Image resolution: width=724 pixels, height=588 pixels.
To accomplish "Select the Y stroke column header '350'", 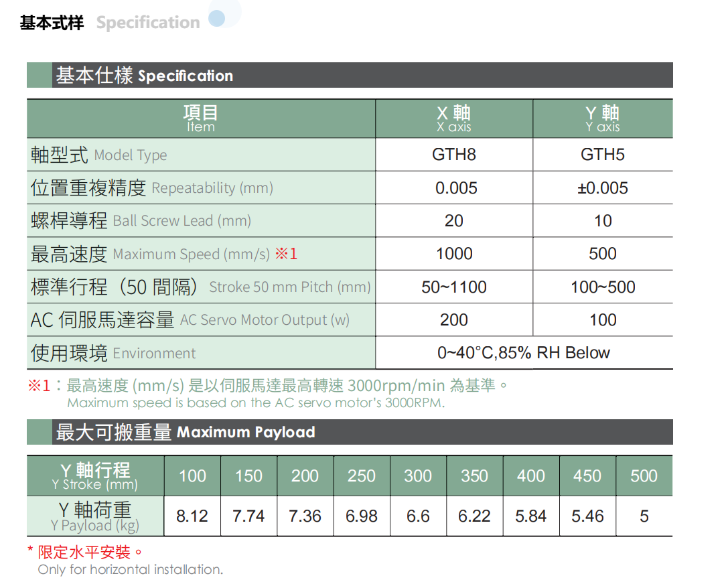I will [x=475, y=476].
